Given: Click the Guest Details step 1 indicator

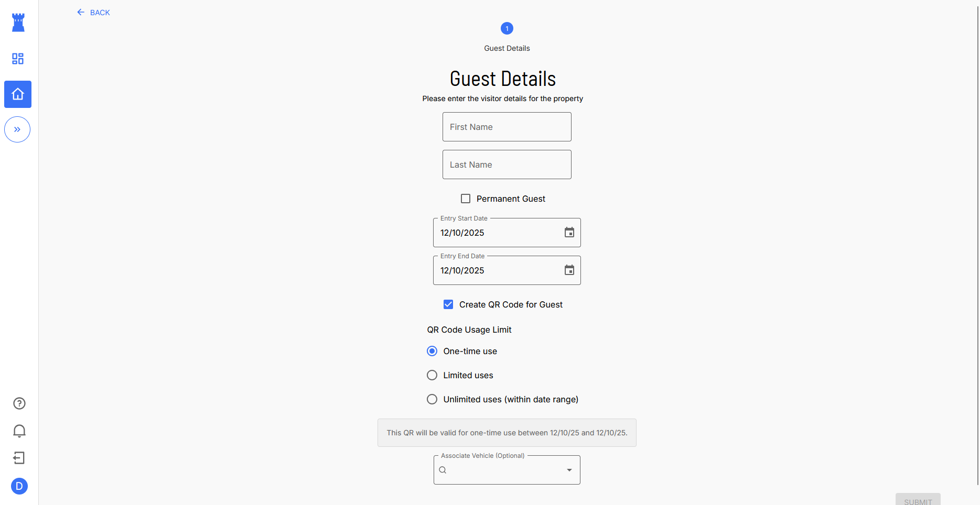Looking at the screenshot, I should 507,28.
